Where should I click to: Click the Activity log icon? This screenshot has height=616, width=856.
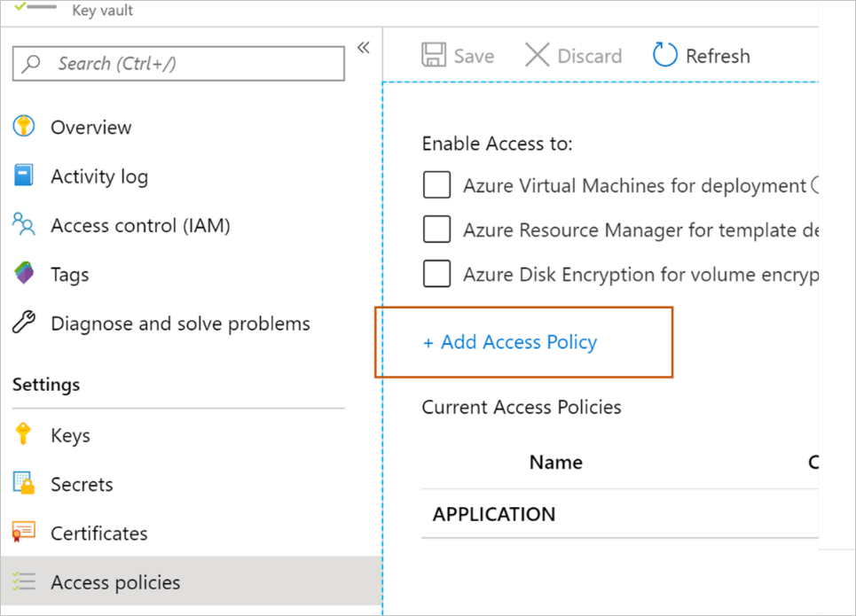23,175
